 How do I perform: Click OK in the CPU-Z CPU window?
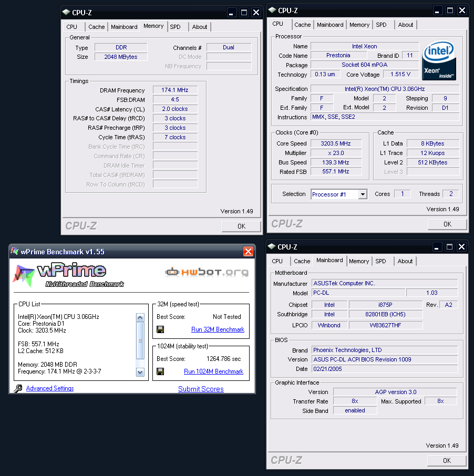447,224
